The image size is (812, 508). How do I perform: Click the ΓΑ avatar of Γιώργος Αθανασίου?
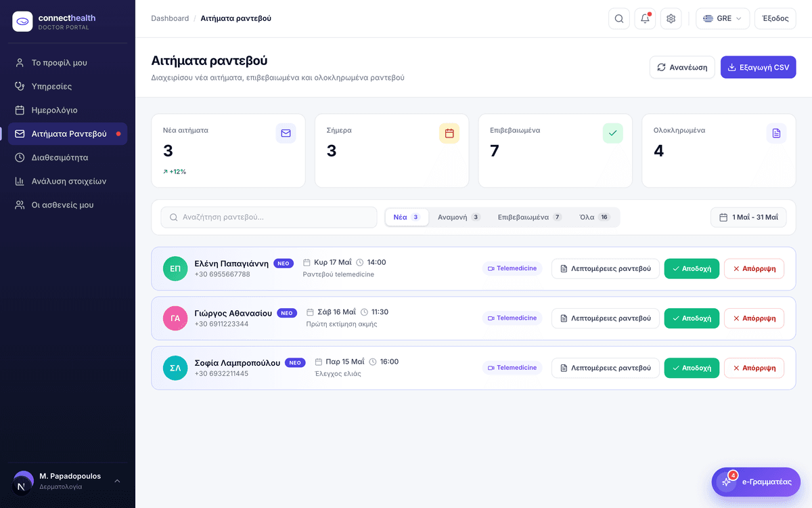[x=175, y=318]
